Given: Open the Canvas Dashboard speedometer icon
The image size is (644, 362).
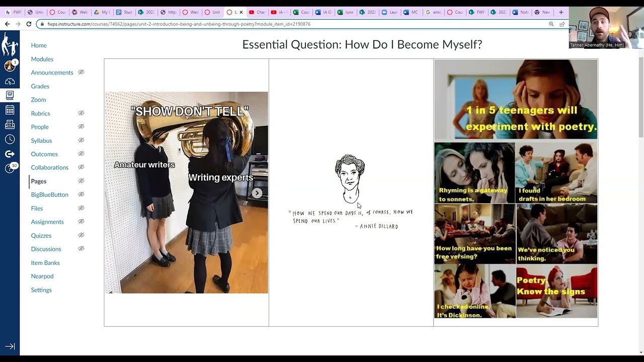Looking at the screenshot, I should (x=10, y=81).
